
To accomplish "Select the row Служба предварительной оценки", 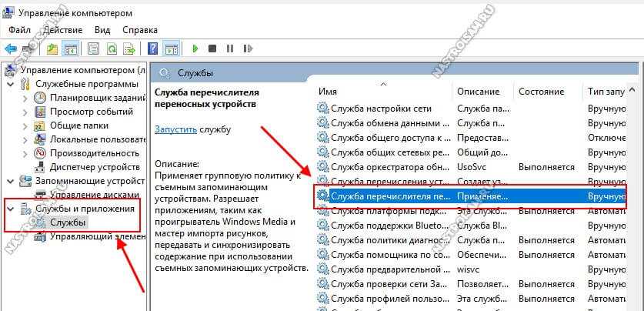I will pos(472,269).
